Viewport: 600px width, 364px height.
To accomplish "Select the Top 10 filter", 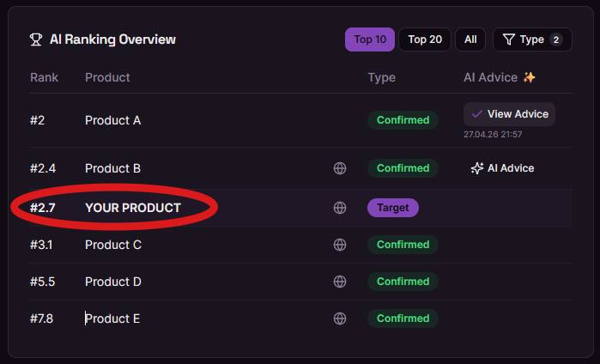I will [x=370, y=39].
